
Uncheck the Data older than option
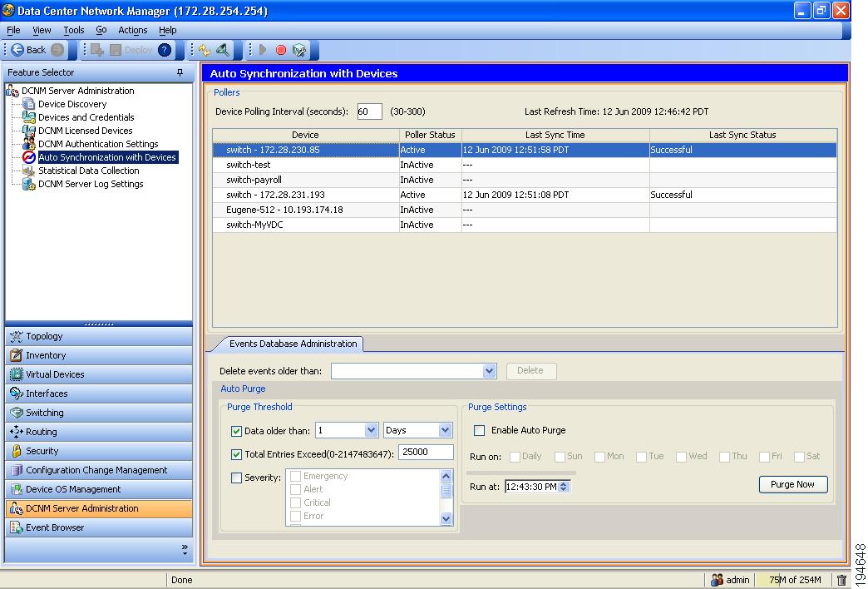236,430
